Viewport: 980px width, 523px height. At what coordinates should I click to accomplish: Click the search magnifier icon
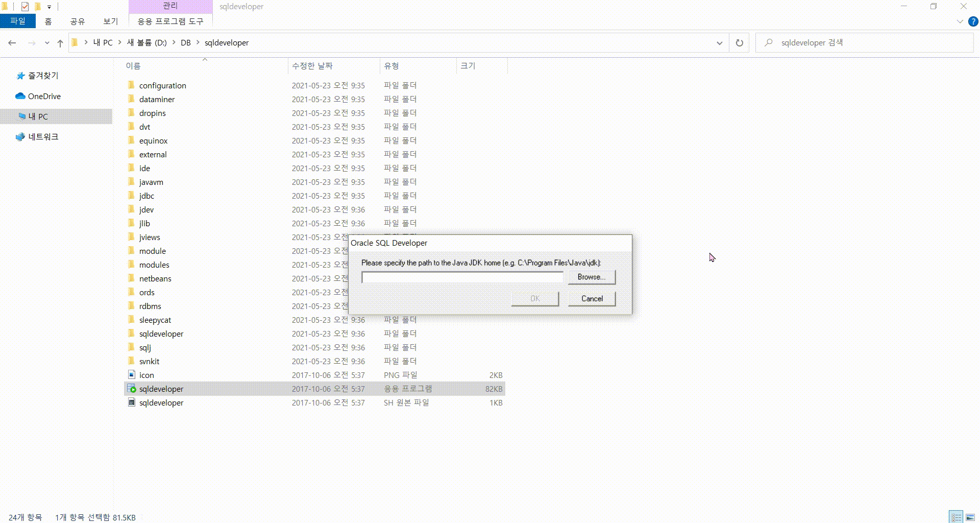pos(768,43)
